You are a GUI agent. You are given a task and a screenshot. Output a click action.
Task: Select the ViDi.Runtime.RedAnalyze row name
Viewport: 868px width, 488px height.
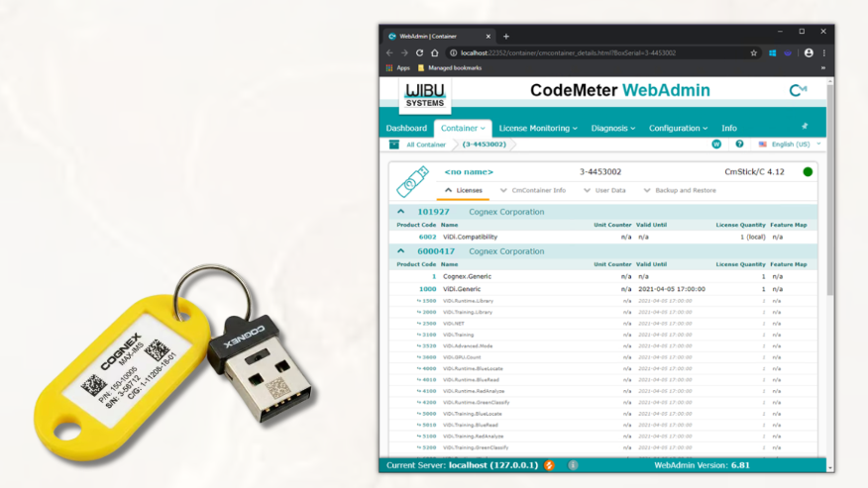[x=474, y=391]
